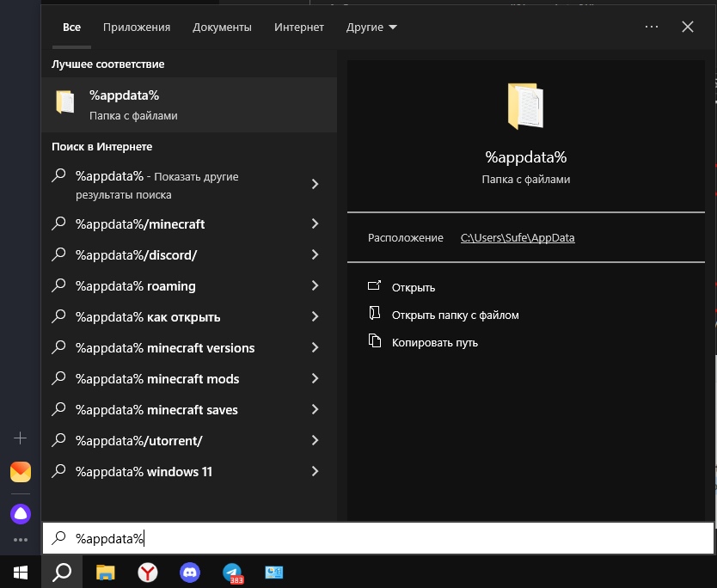The width and height of the screenshot is (717, 588).
Task: Open the three-dots options in search header
Action: pyautogui.click(x=652, y=28)
